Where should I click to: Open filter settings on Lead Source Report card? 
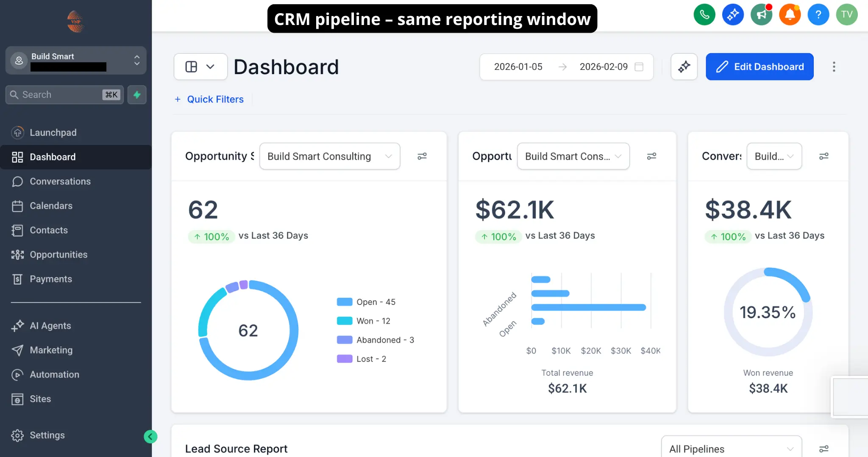[824, 448]
